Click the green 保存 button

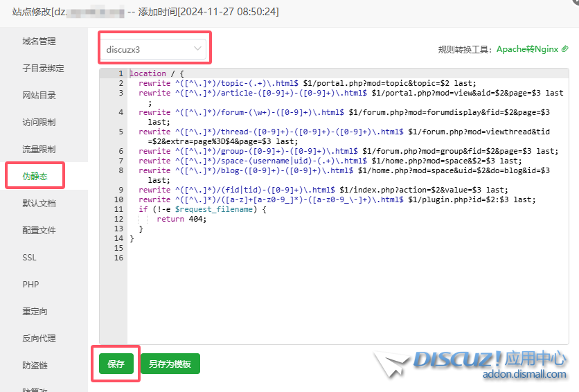pyautogui.click(x=116, y=364)
